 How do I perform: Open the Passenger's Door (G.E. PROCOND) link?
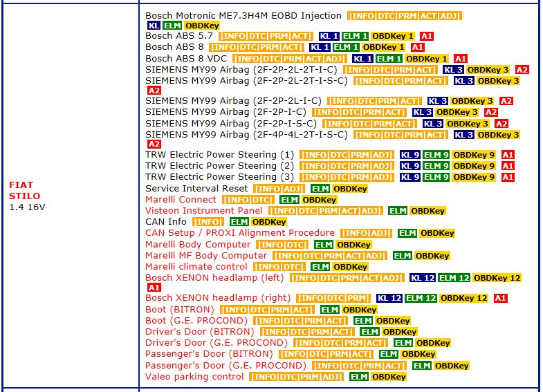(226, 366)
